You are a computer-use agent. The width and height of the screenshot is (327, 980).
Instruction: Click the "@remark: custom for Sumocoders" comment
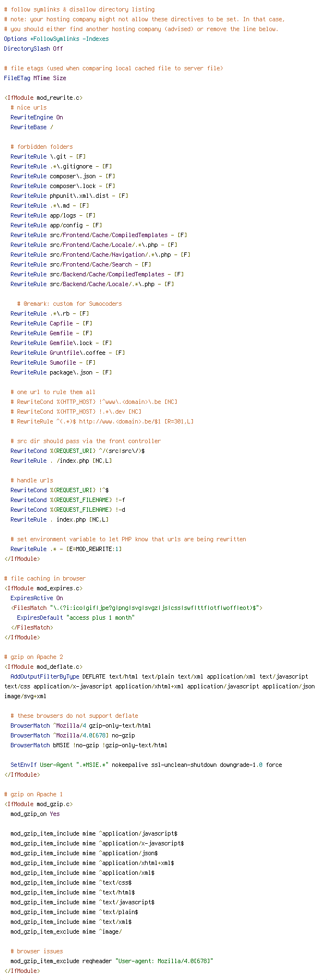click(69, 304)
